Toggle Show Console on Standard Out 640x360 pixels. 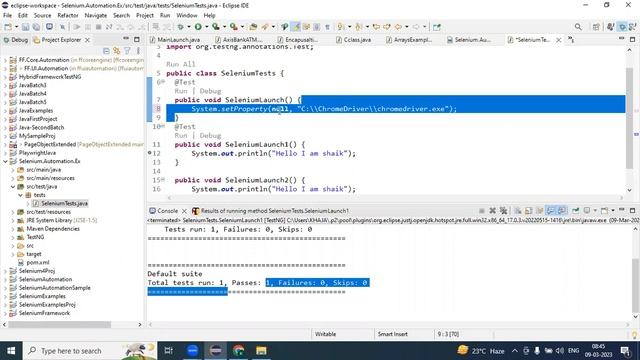coord(551,211)
